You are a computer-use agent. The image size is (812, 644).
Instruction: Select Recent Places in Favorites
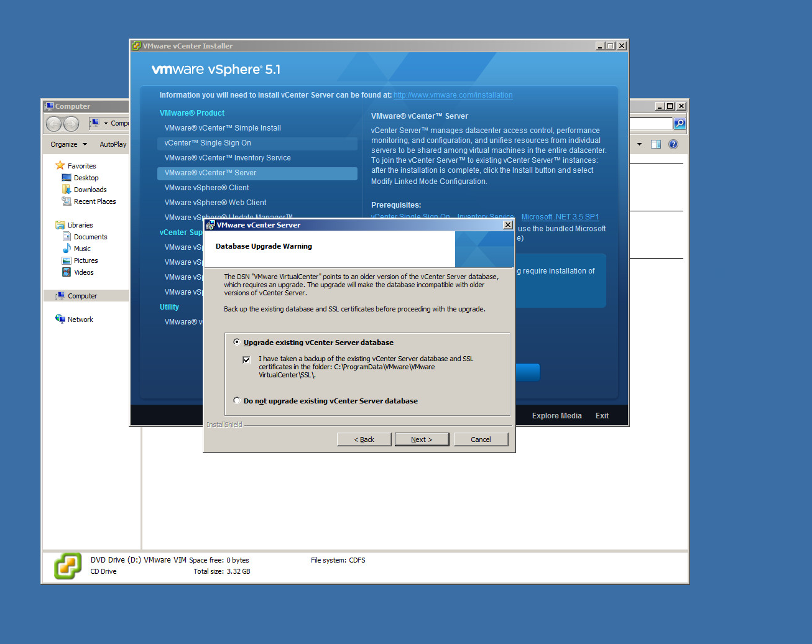(95, 201)
